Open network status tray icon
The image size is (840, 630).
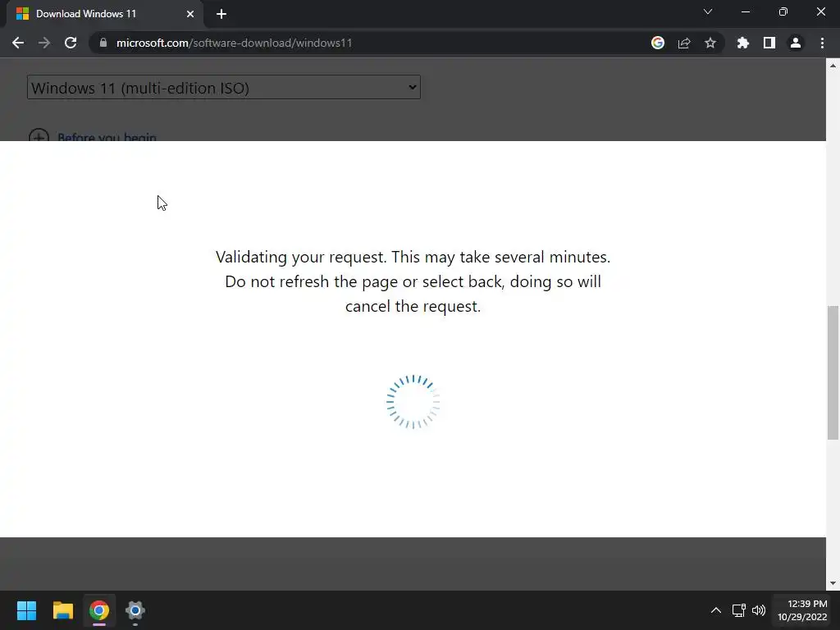[x=739, y=610]
